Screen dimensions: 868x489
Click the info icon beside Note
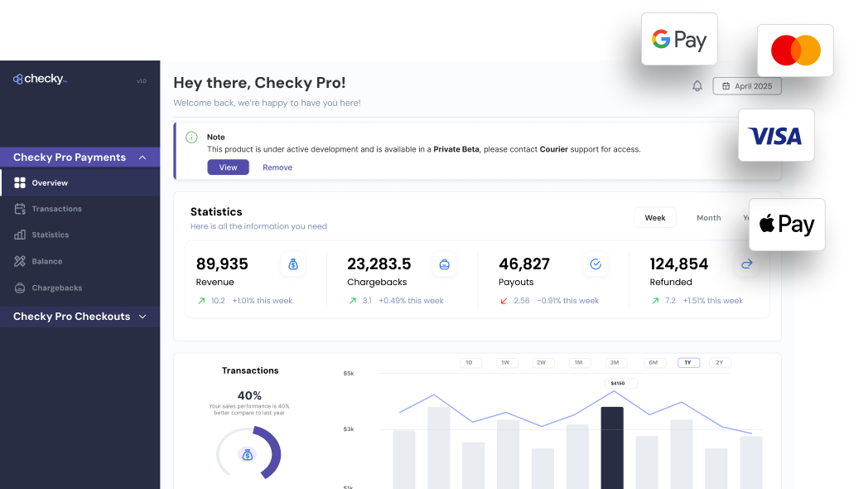(191, 138)
